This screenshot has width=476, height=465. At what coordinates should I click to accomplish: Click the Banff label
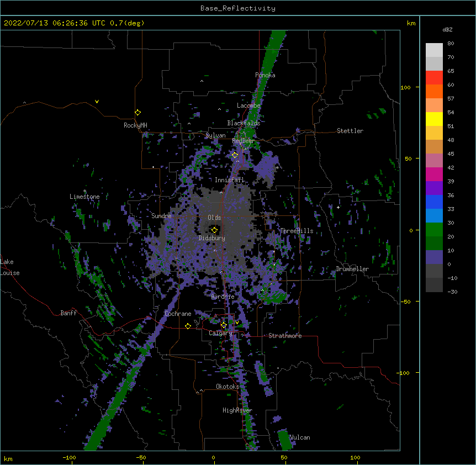(x=68, y=313)
